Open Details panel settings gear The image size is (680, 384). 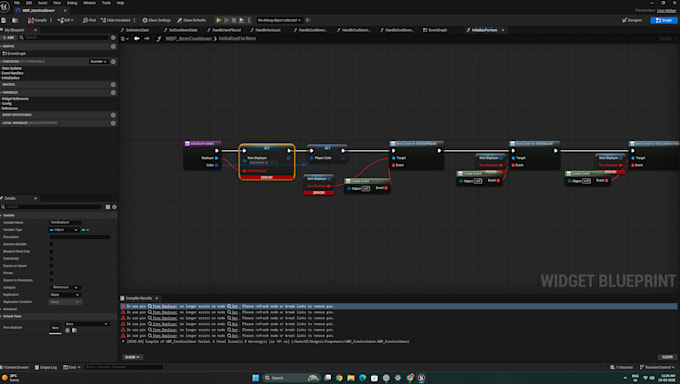coord(114,207)
